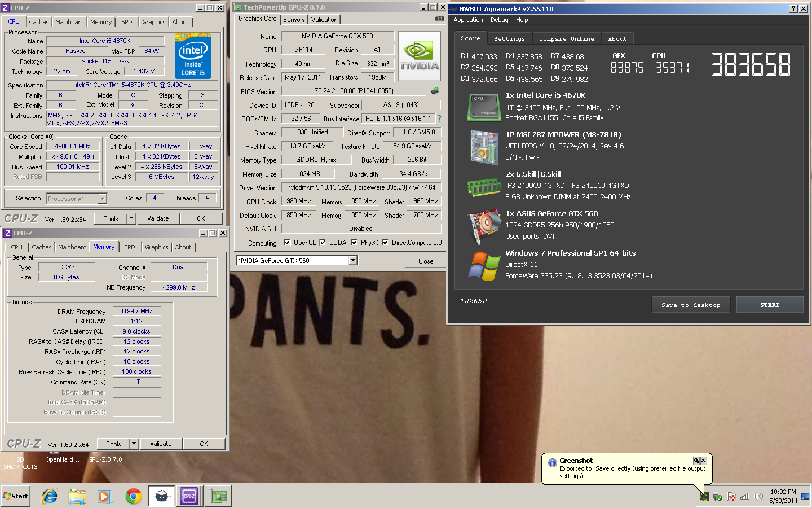
Task: Switch to the Sensors tab in GPU-Z
Action: [x=294, y=20]
